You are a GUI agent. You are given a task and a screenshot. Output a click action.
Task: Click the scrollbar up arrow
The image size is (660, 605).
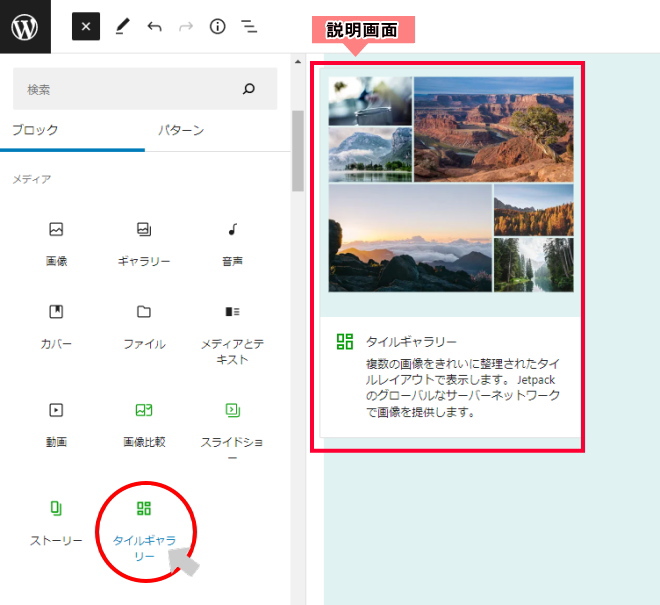(x=298, y=61)
